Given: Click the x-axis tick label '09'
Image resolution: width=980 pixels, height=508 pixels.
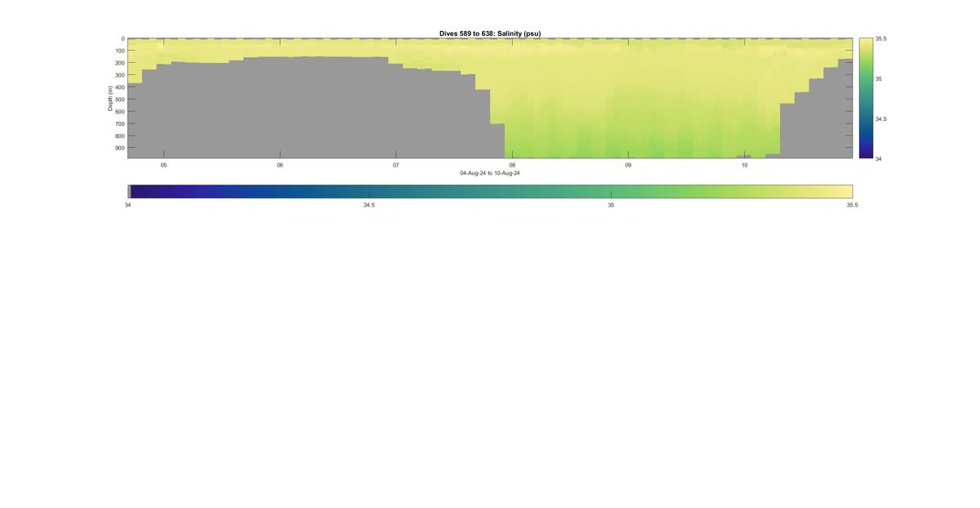Looking at the screenshot, I should pyautogui.click(x=628, y=165).
